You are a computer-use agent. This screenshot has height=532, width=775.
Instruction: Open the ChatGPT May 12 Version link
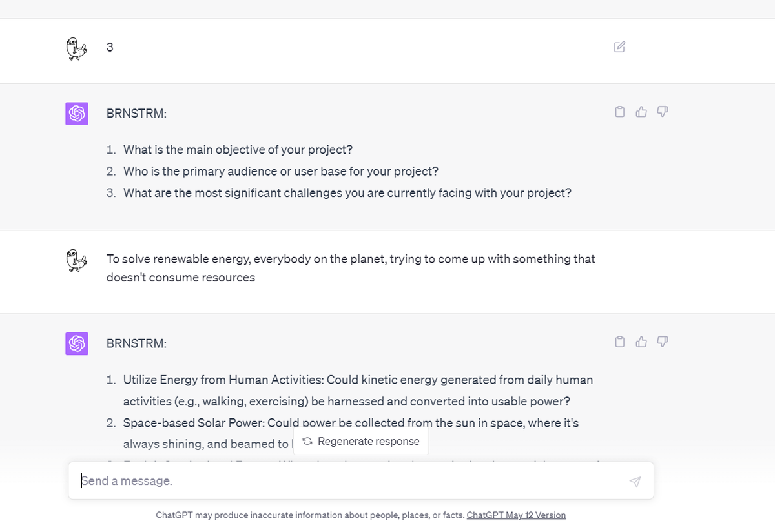tap(516, 515)
